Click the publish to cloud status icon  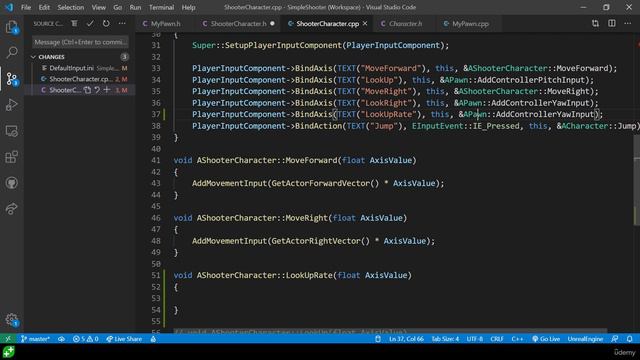(x=61, y=339)
